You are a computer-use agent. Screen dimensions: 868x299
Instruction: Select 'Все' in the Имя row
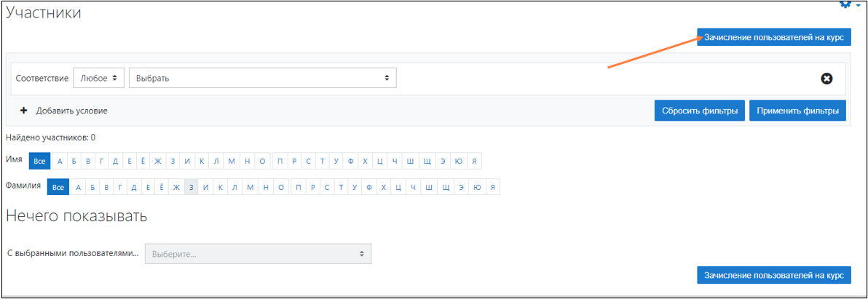point(39,162)
